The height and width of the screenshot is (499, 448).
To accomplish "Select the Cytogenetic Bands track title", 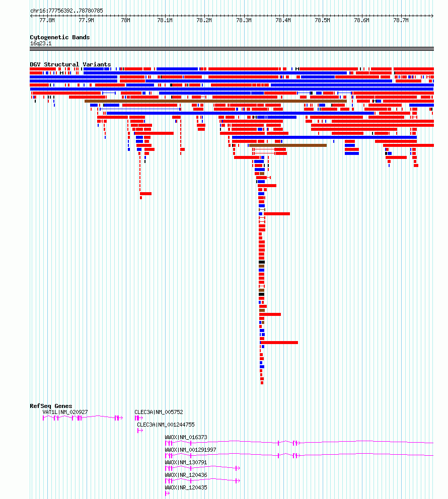I will coord(60,37).
